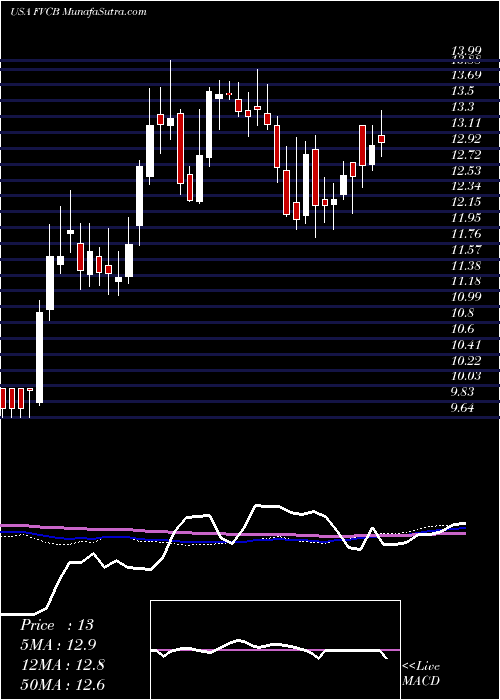
Task: Click the 12.72 price axis label
Action: 466,155
